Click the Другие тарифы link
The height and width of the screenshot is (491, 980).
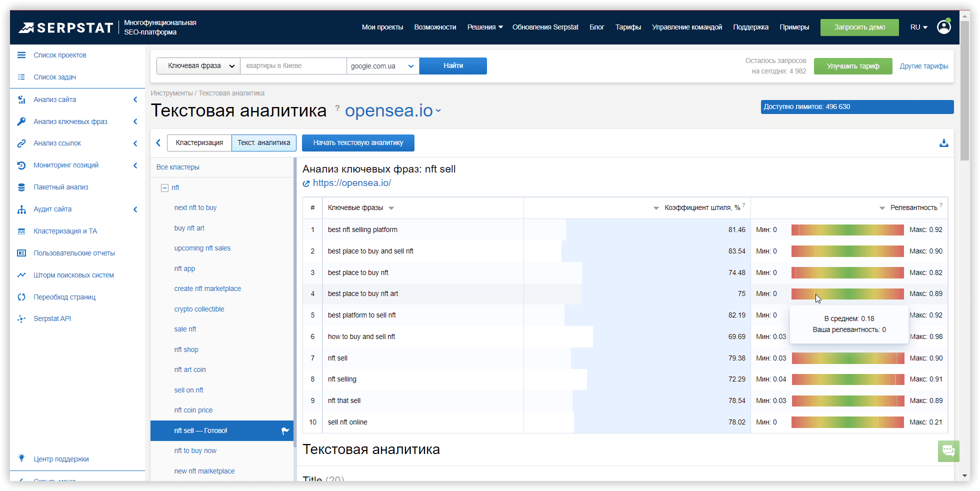point(924,66)
